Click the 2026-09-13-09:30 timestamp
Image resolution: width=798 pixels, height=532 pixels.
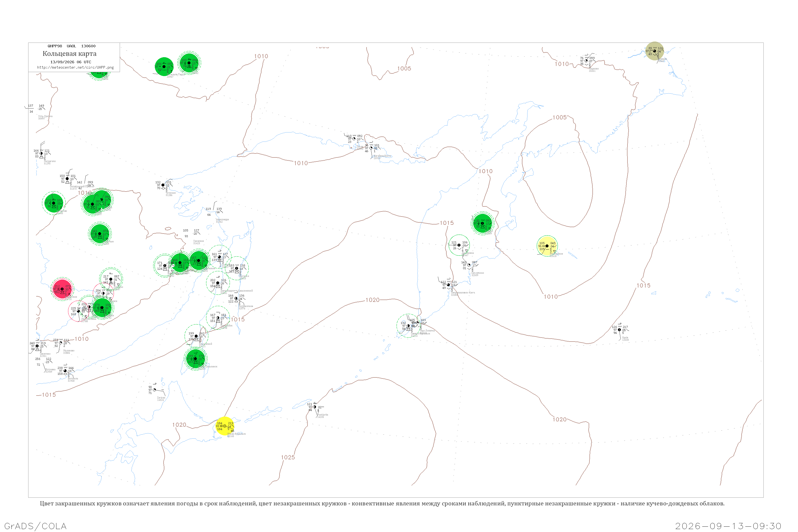click(x=728, y=526)
